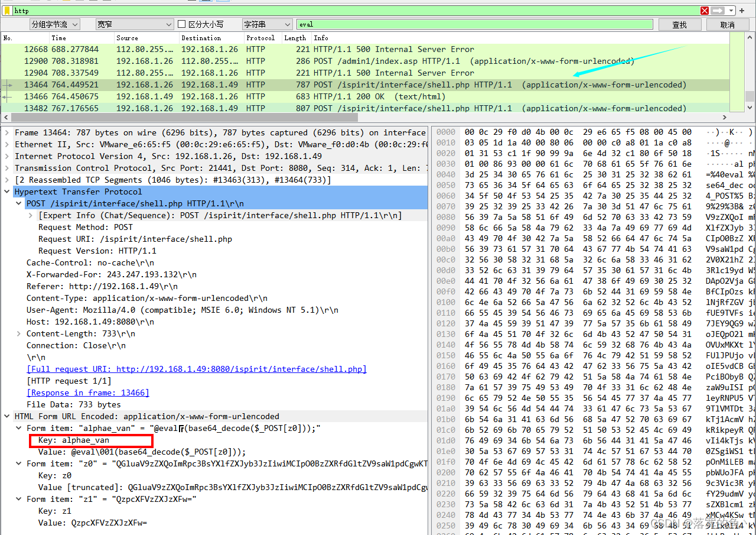Sort by the No. column header
Image resolution: width=756 pixels, height=535 pixels.
coord(25,38)
